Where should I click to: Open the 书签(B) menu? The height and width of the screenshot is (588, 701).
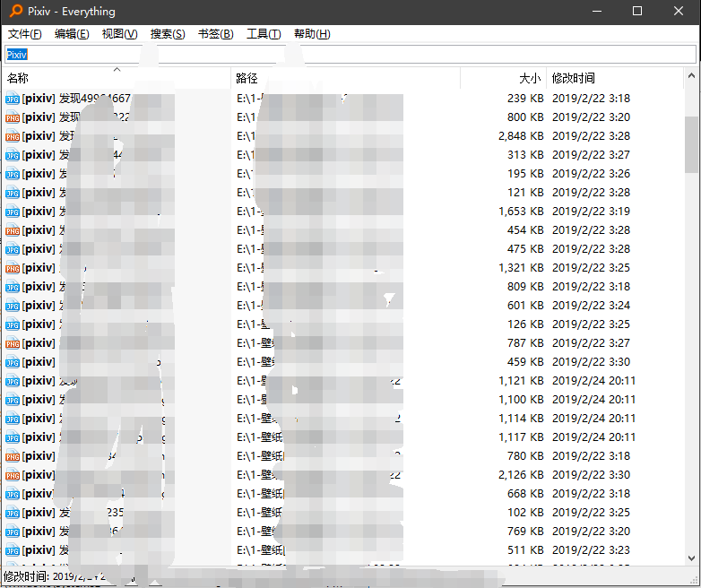click(x=216, y=34)
